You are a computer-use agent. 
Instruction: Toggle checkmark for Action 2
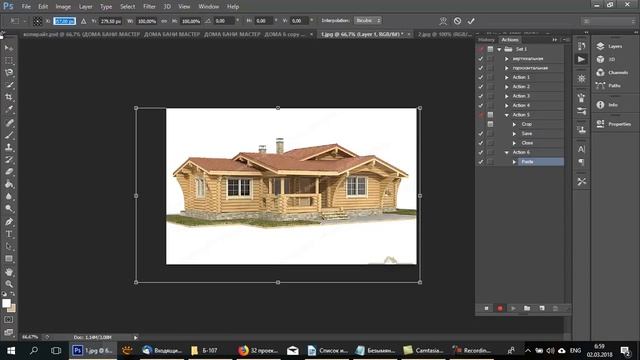pyautogui.click(x=481, y=87)
